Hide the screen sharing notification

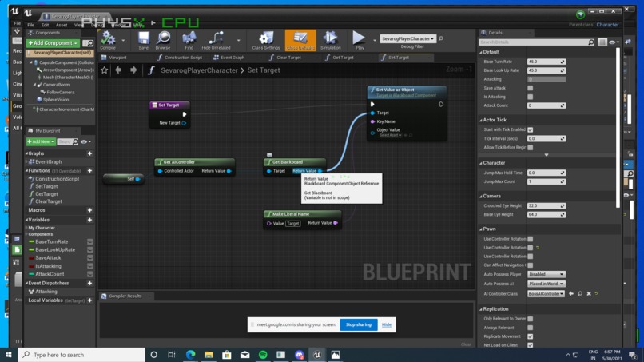pyautogui.click(x=387, y=324)
